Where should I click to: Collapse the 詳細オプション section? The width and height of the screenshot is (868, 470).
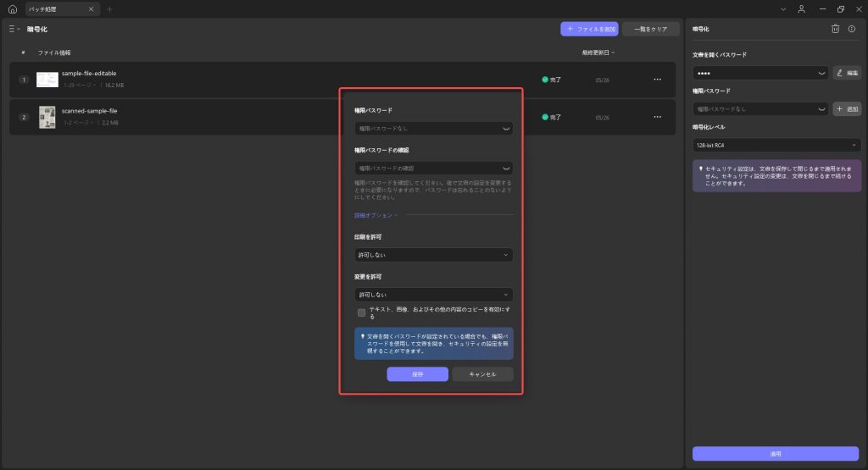(x=376, y=215)
